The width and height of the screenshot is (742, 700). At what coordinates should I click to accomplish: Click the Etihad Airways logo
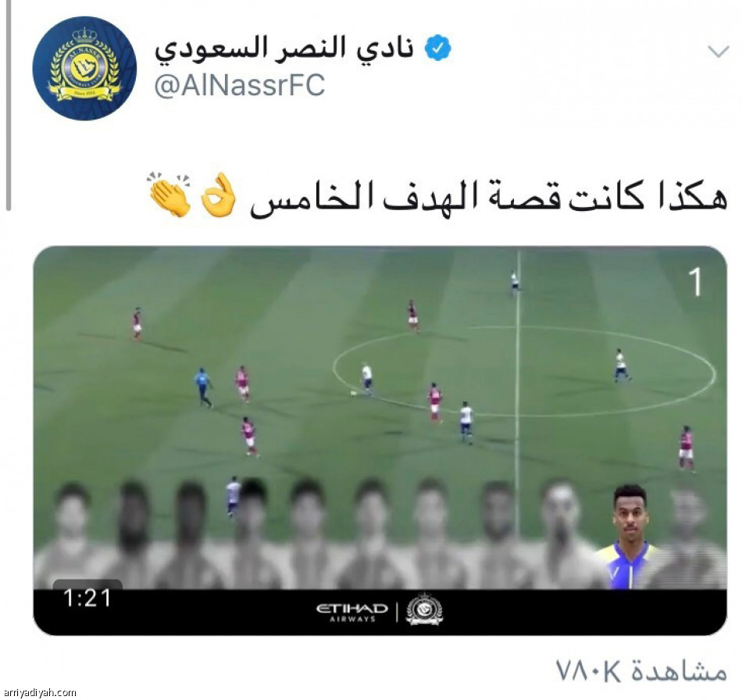point(352,612)
